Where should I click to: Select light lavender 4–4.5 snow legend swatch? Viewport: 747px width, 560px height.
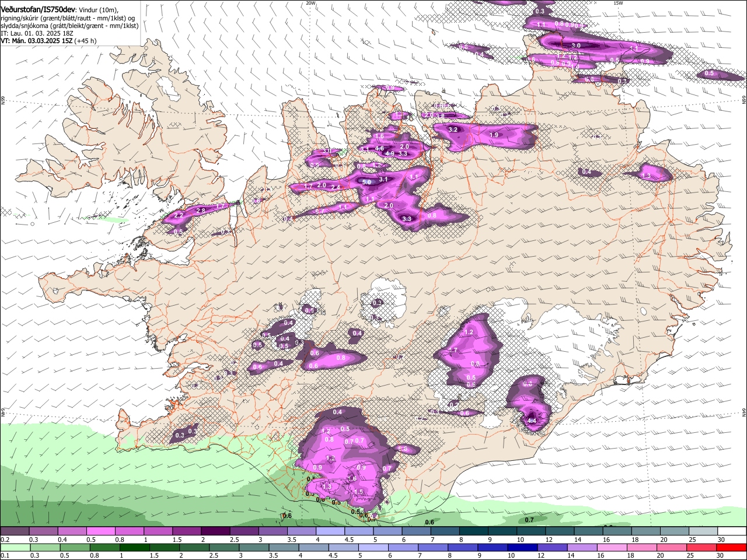pos(330,531)
